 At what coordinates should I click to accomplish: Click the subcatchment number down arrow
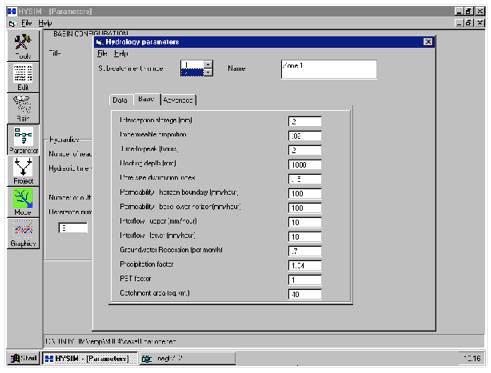[x=208, y=72]
